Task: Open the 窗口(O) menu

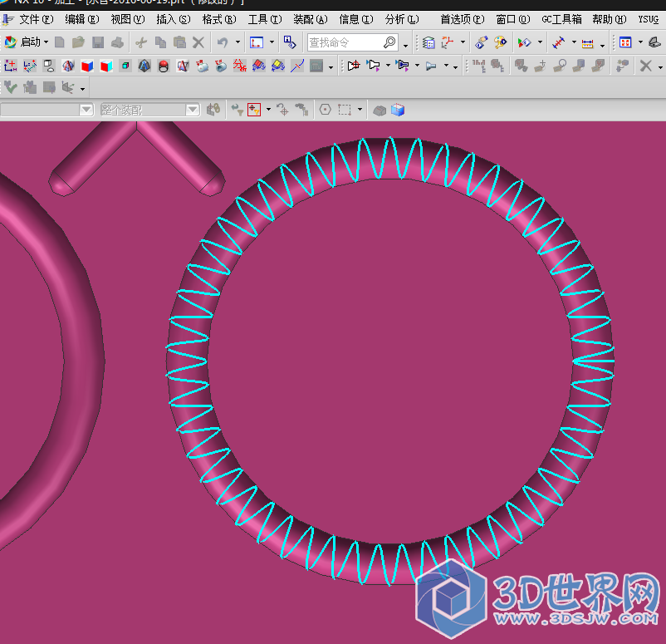Action: (x=513, y=20)
